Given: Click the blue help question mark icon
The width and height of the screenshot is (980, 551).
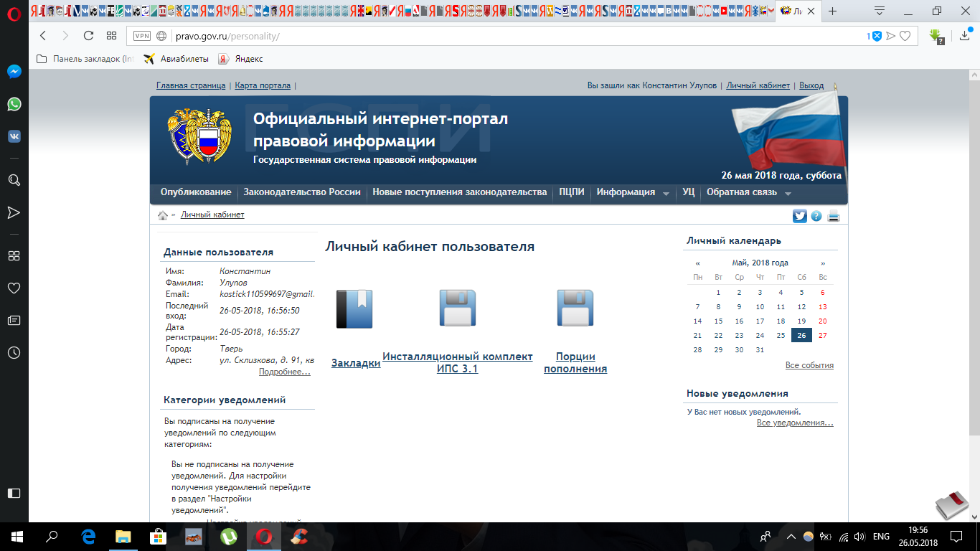Looking at the screenshot, I should coord(816,216).
